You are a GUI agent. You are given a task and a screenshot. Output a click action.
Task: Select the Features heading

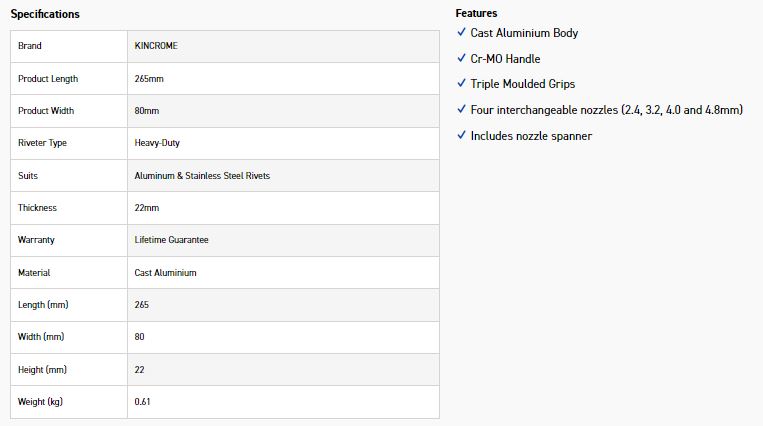476,13
